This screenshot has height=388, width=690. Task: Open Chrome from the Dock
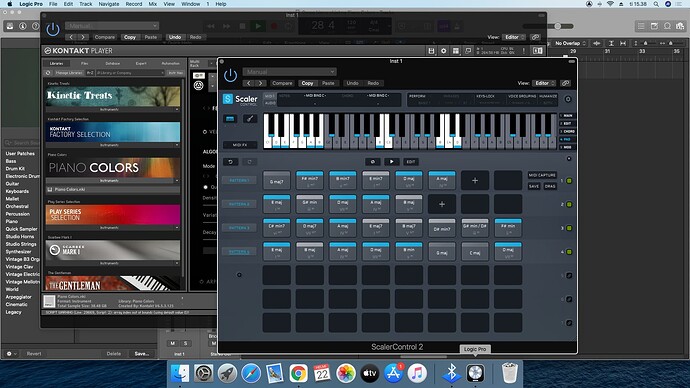298,373
